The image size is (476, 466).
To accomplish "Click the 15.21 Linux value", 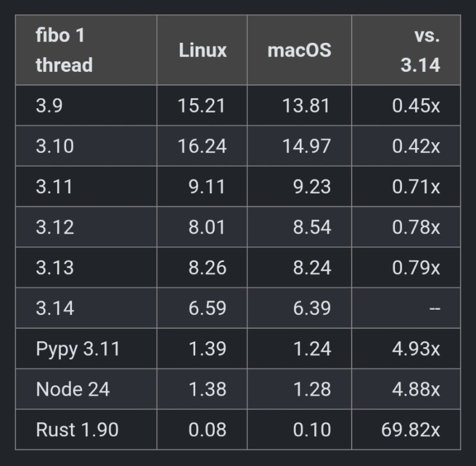I will [202, 105].
